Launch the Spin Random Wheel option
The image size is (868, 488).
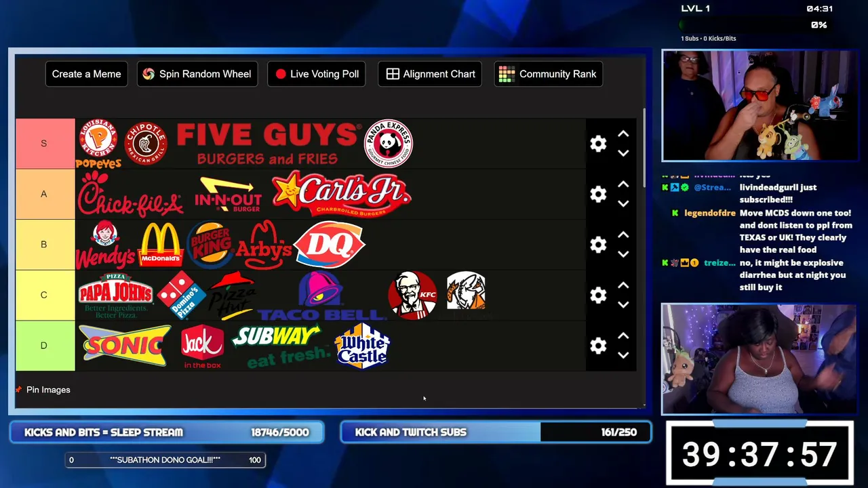pyautogui.click(x=197, y=74)
